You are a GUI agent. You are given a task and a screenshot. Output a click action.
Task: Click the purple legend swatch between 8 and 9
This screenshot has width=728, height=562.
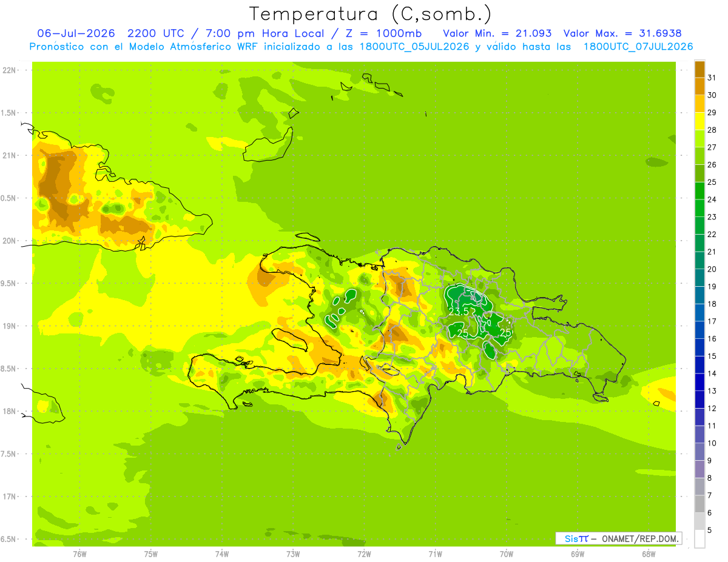(699, 469)
